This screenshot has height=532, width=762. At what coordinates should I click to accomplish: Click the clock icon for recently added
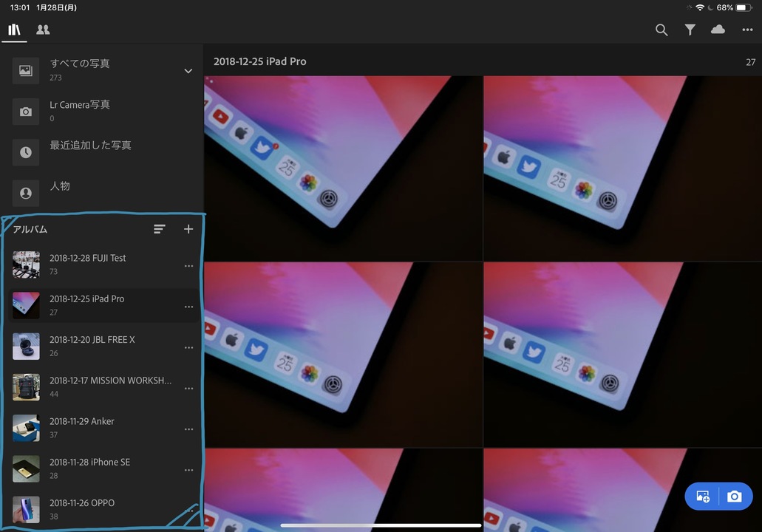tap(26, 152)
